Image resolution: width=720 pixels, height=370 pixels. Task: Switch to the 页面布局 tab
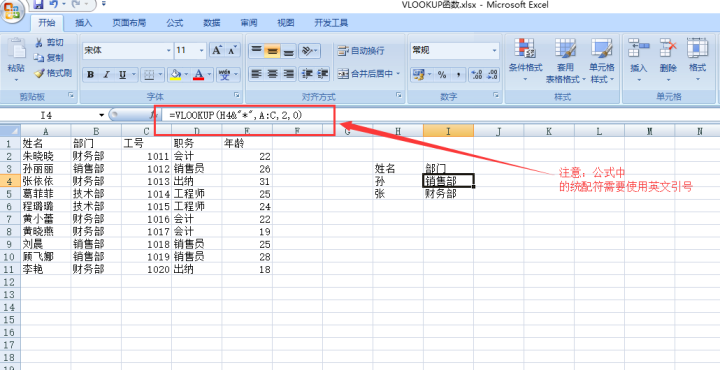(129, 23)
